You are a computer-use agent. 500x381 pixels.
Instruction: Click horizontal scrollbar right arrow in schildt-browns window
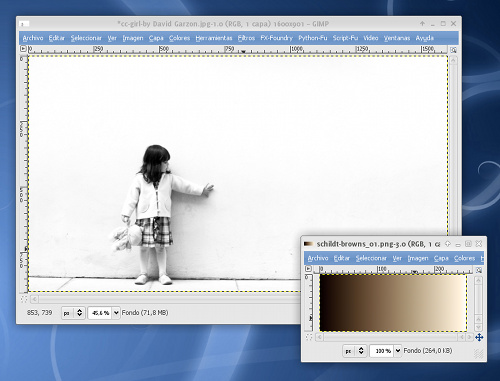pyautogui.click(x=470, y=337)
